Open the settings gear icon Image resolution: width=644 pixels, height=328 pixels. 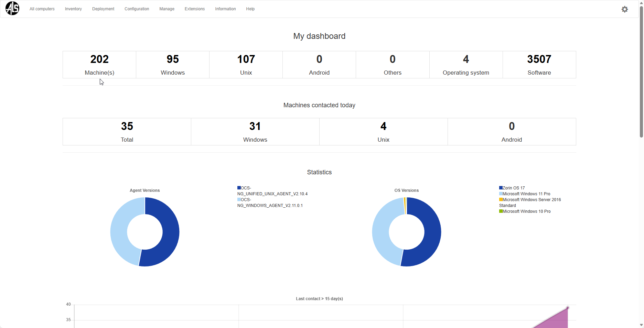[624, 9]
